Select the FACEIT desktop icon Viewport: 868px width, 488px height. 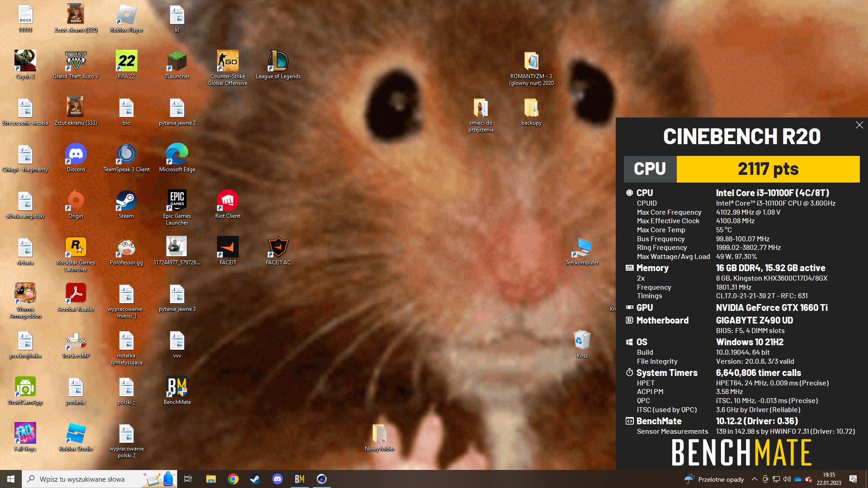click(x=227, y=251)
